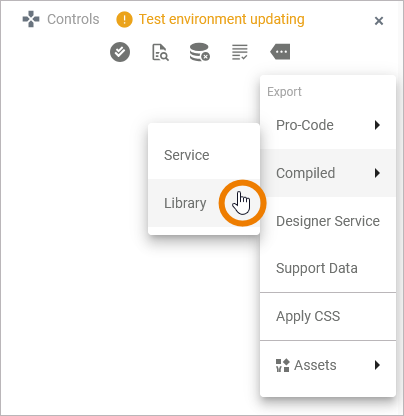
Task: Expand the Pro-Code submenu arrow
Action: point(377,125)
